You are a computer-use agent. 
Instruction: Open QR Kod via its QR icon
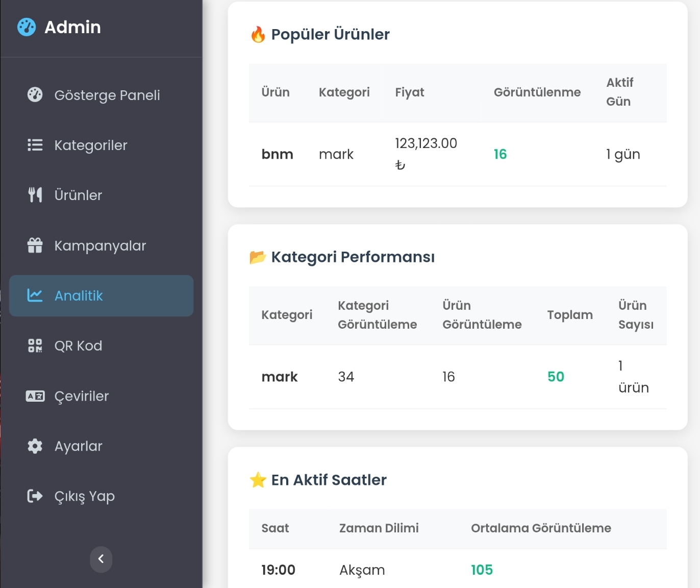tap(35, 346)
